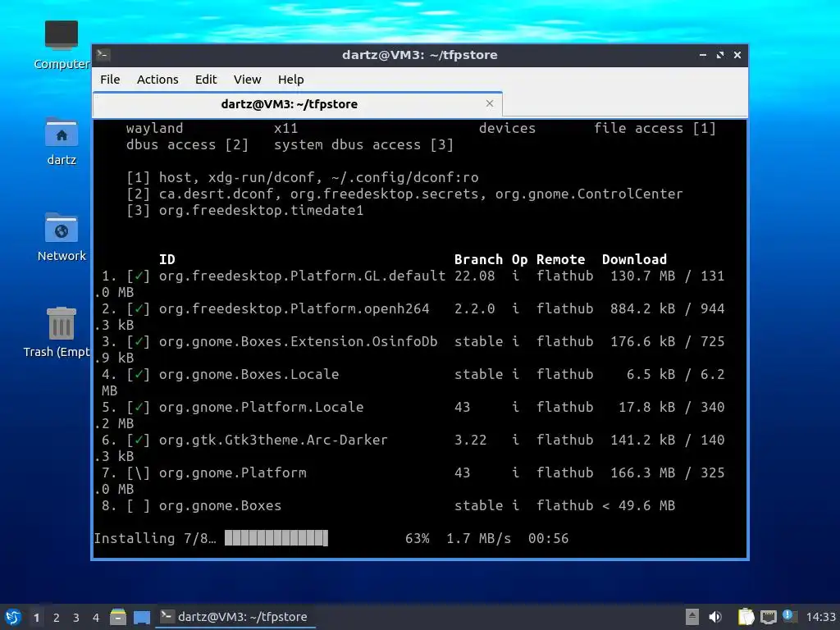
Task: Click the text org.freedesktop.timedate1
Action: tap(262, 210)
